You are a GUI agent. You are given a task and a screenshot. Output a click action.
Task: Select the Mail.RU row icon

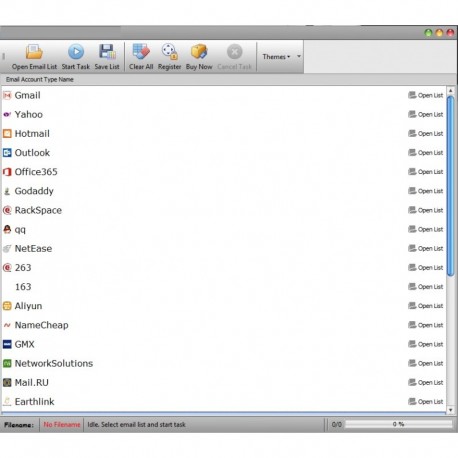(7, 383)
